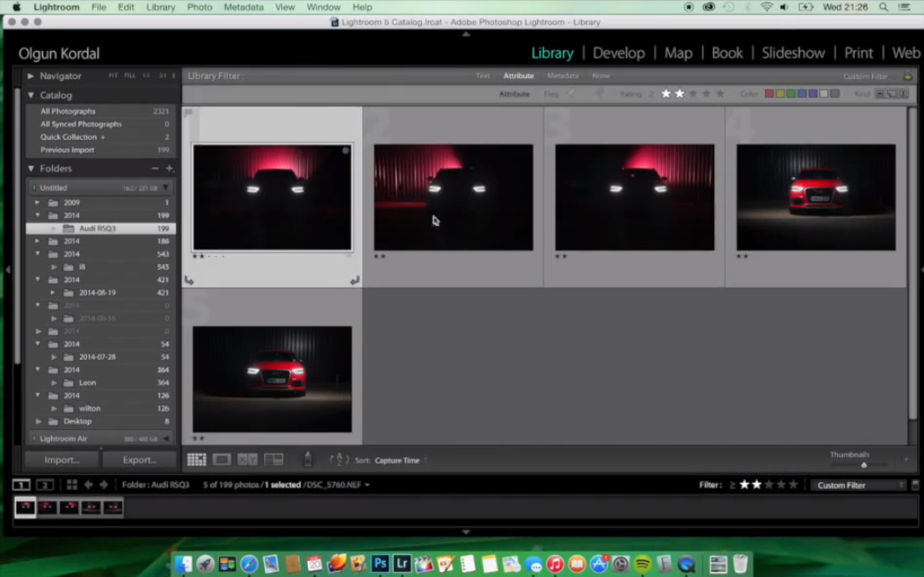The image size is (924, 577).
Task: Toggle sort direction A-Z icon
Action: (339, 459)
